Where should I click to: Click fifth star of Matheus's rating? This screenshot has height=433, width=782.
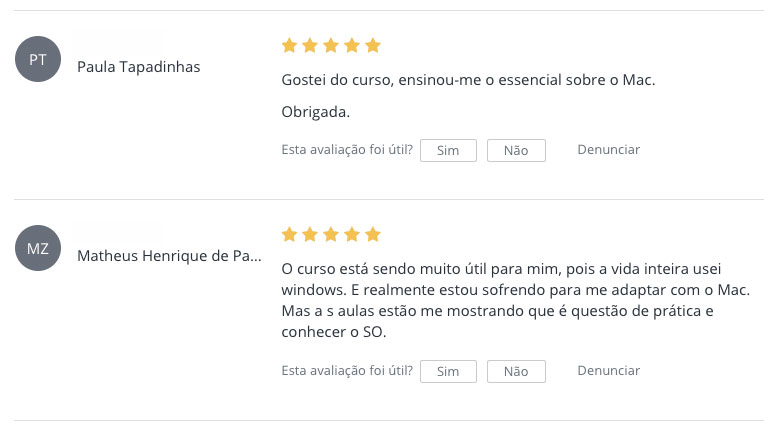pos(373,235)
